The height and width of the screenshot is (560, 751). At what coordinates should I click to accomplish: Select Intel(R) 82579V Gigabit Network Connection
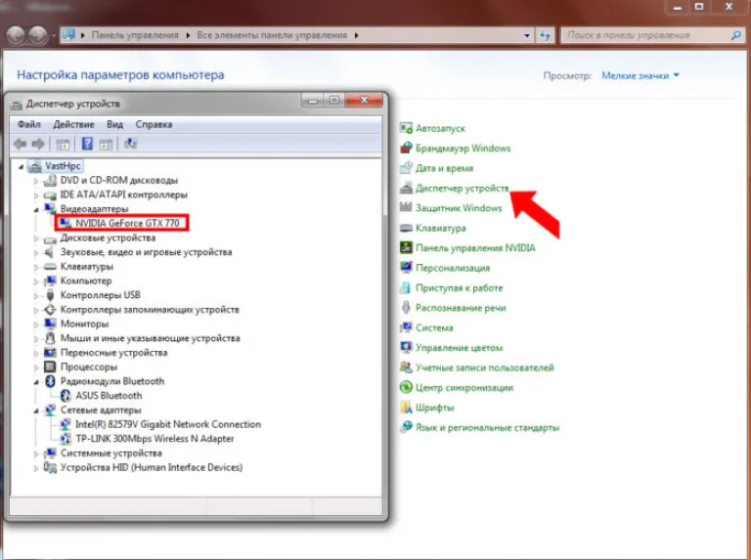click(x=168, y=424)
